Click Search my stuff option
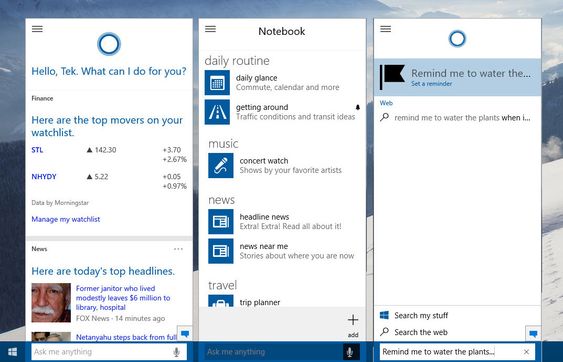563x362 pixels. pos(421,315)
